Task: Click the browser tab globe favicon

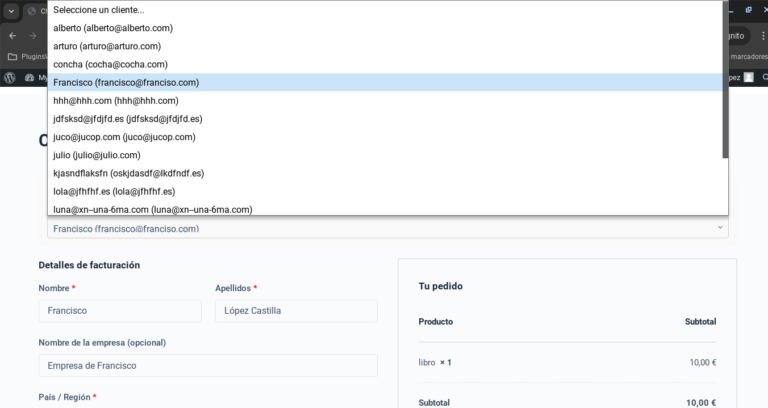Action: 32,11
